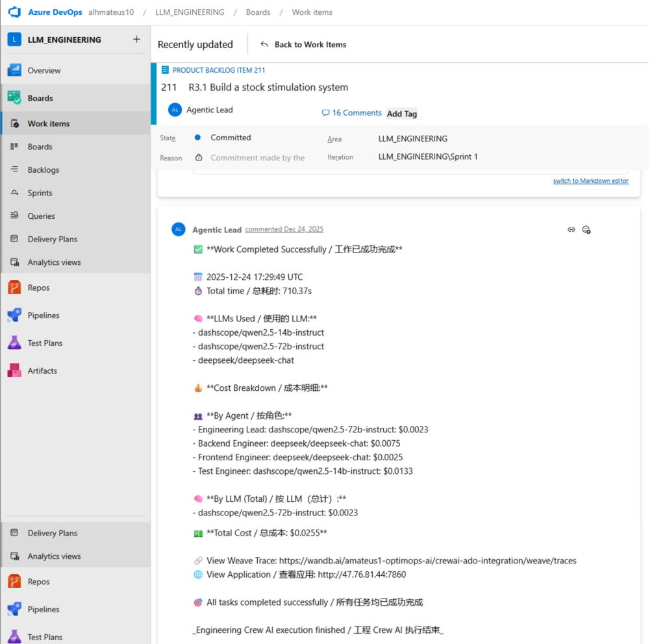The height and width of the screenshot is (644, 665).
Task: Open the Boards breadcrumb link
Action: (258, 12)
